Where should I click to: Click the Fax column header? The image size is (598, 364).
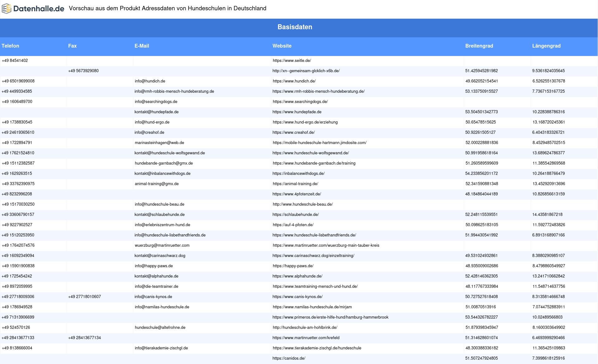(x=72, y=46)
